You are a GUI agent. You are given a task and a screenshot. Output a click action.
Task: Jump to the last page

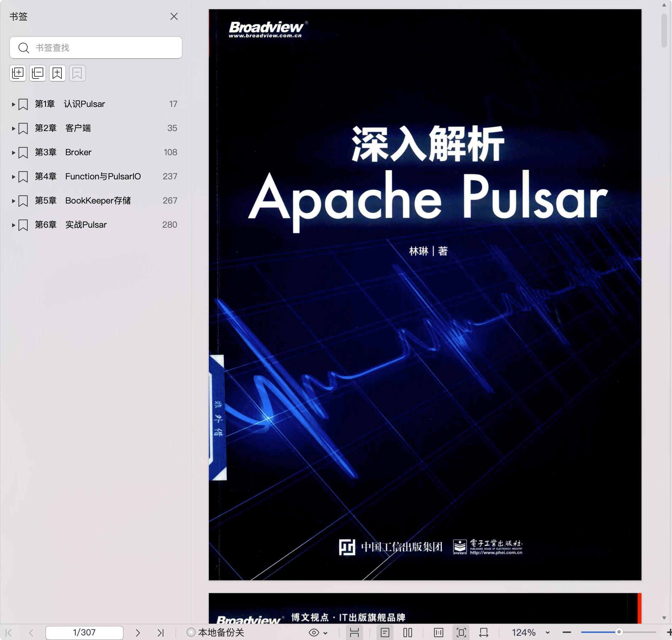[161, 633]
